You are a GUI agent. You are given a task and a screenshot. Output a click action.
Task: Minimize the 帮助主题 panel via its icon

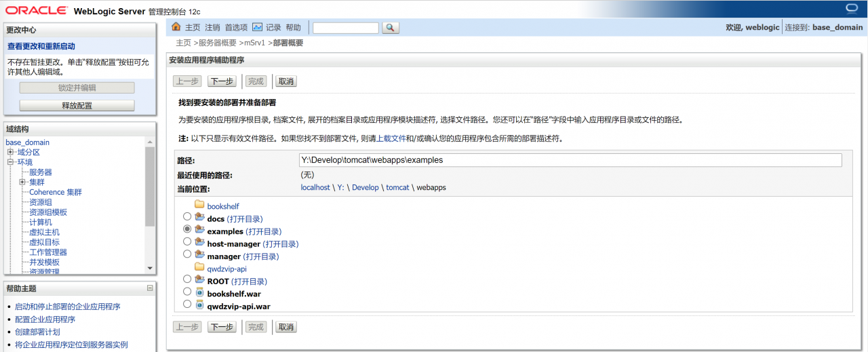point(150,288)
